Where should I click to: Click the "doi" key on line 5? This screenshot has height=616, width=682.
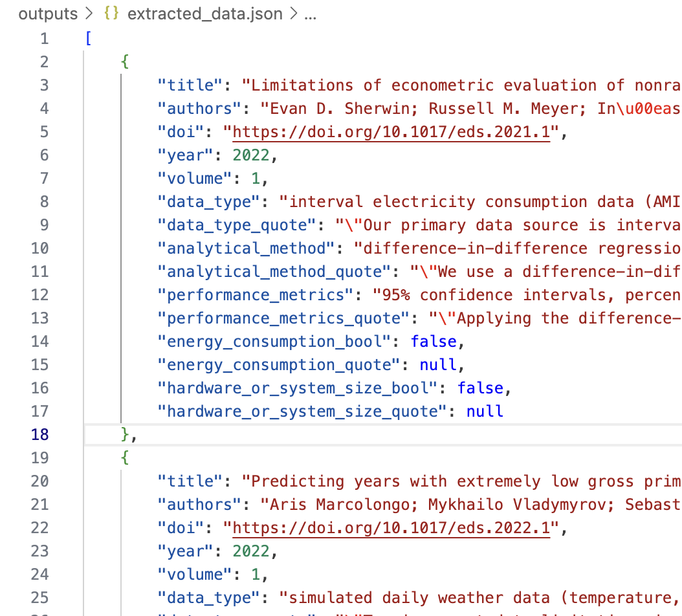[x=181, y=132]
